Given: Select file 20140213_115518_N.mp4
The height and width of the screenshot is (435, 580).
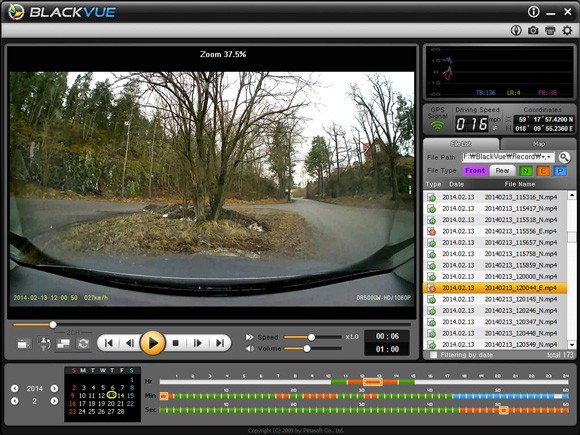Looking at the screenshot, I should pos(495,220).
